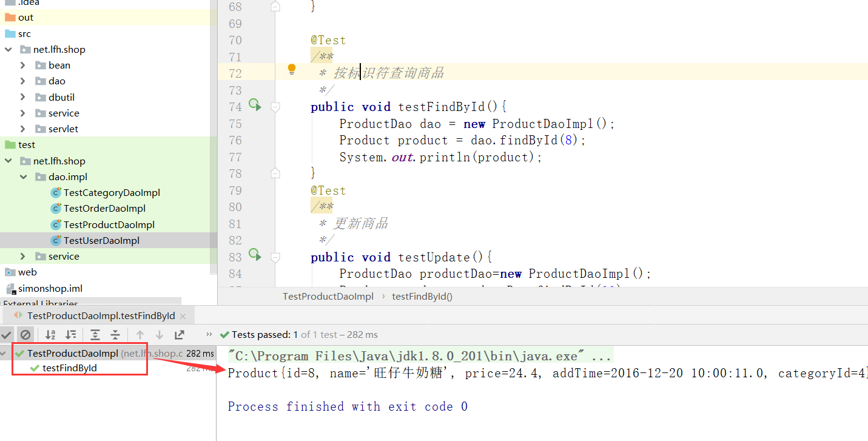Click the servlet package folder icon
The height and width of the screenshot is (441, 868).
point(41,129)
